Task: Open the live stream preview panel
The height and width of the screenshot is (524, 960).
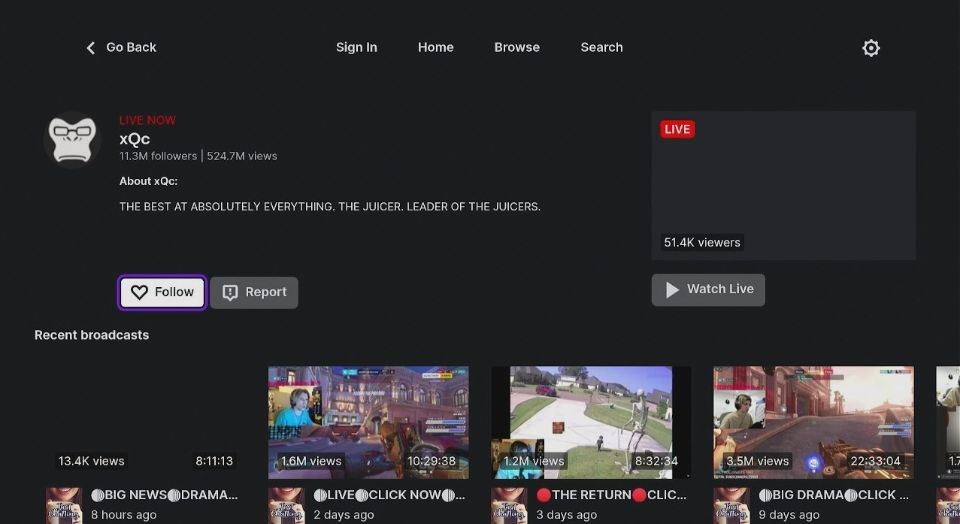Action: click(x=784, y=185)
